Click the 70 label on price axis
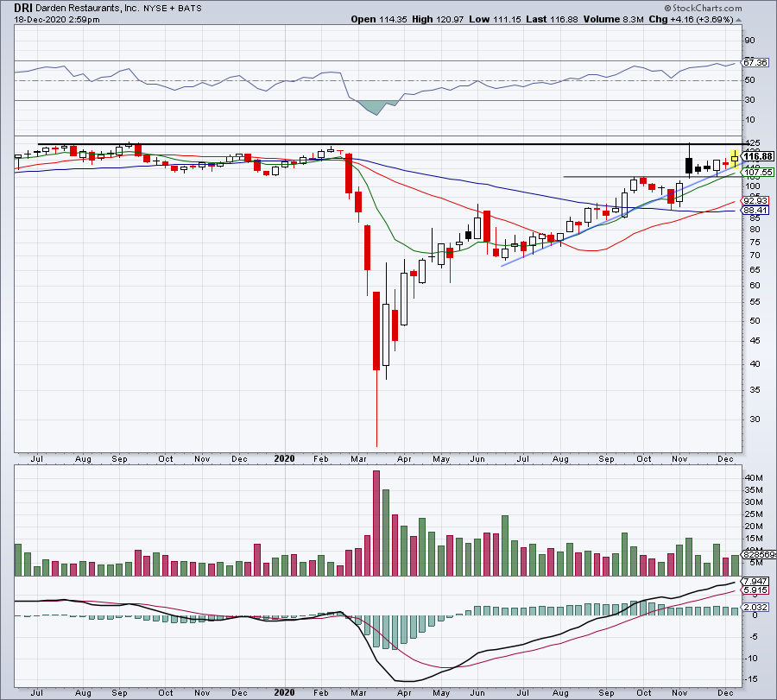The width and height of the screenshot is (777, 700). (755, 255)
